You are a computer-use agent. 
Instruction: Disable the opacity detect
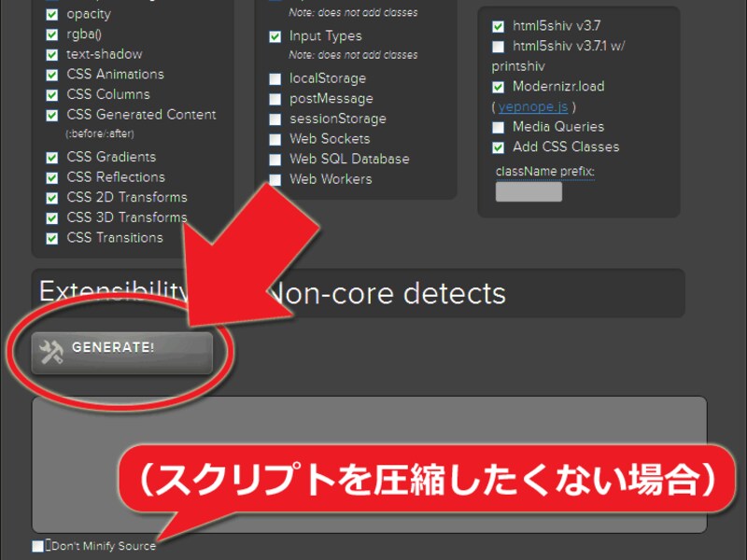pyautogui.click(x=51, y=14)
